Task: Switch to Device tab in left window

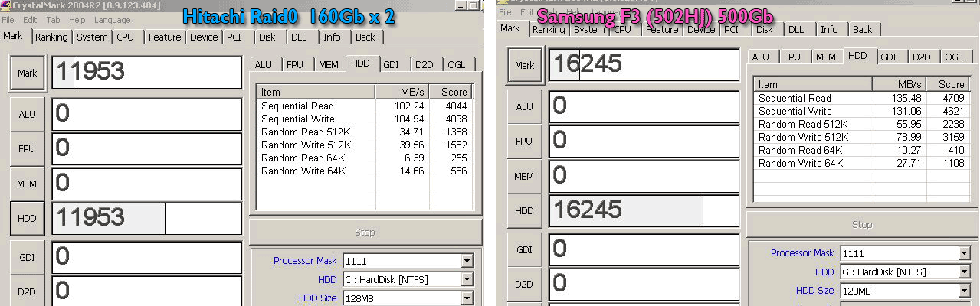Action: click(204, 37)
